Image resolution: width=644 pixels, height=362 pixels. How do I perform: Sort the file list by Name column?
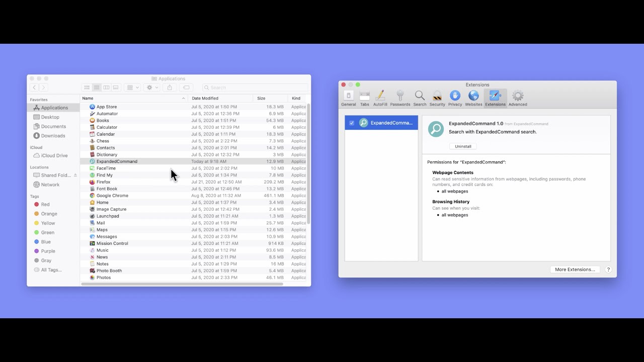134,99
